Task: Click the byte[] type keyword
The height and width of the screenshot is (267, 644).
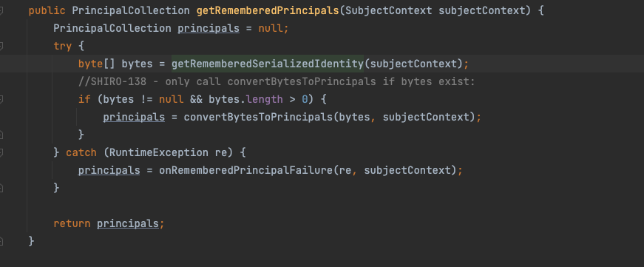Action: (x=97, y=64)
